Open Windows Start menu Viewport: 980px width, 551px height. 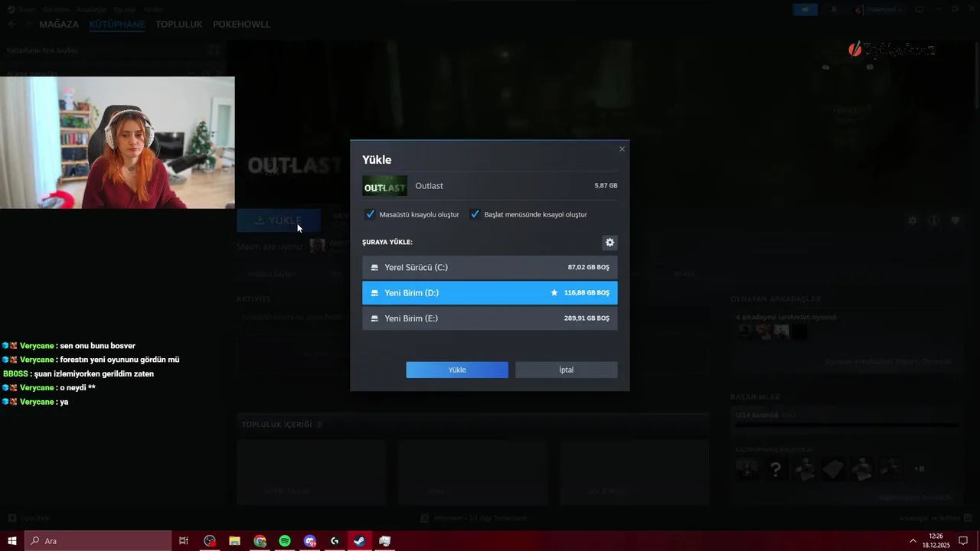click(x=11, y=541)
